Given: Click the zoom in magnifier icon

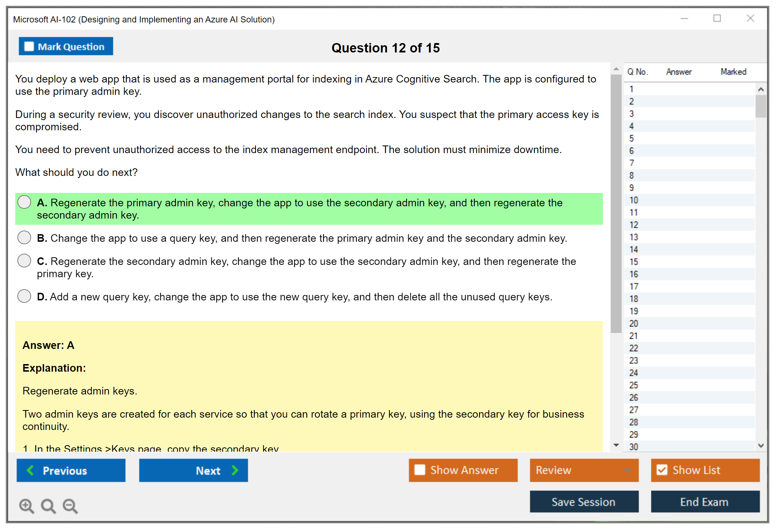Looking at the screenshot, I should [x=26, y=506].
